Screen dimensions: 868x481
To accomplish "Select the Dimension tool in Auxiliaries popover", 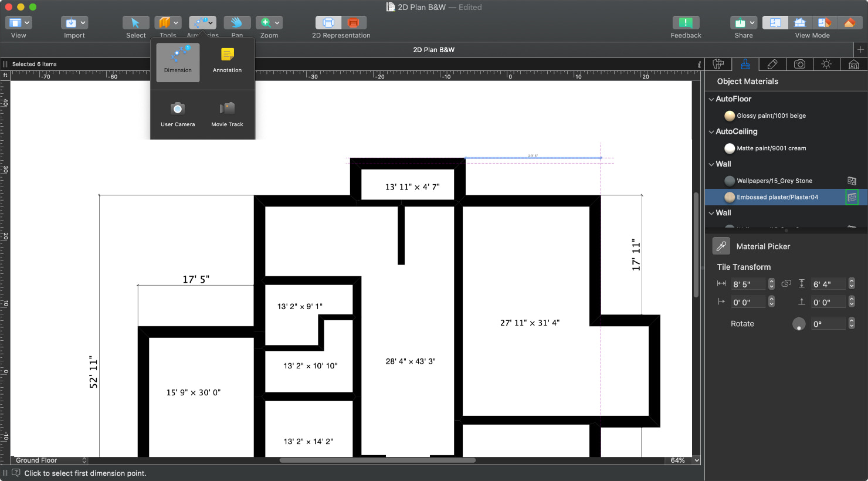I will (x=178, y=62).
